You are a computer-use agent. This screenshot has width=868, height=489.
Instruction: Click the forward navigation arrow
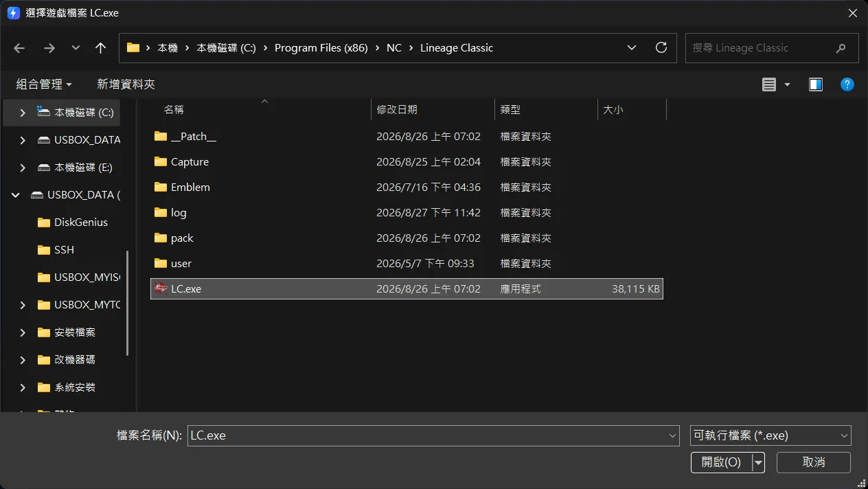[49, 48]
